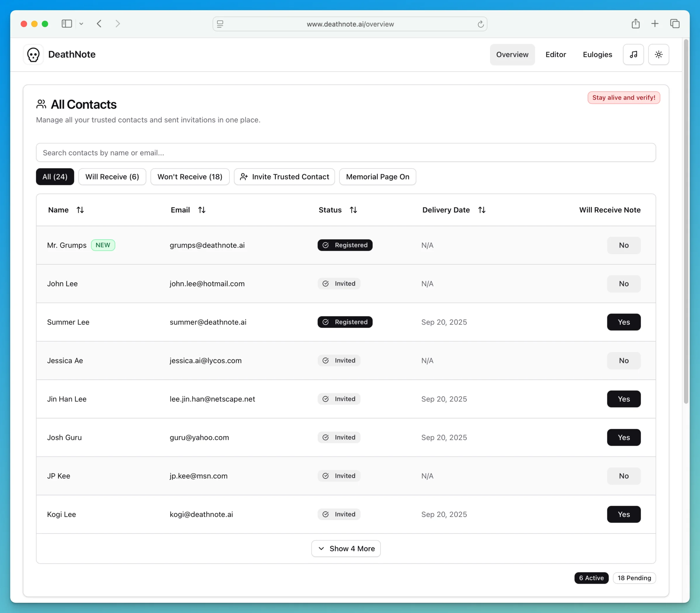This screenshot has width=700, height=613.
Task: Toggle Mr. Grumps' note delivery from No
Action: pos(623,245)
